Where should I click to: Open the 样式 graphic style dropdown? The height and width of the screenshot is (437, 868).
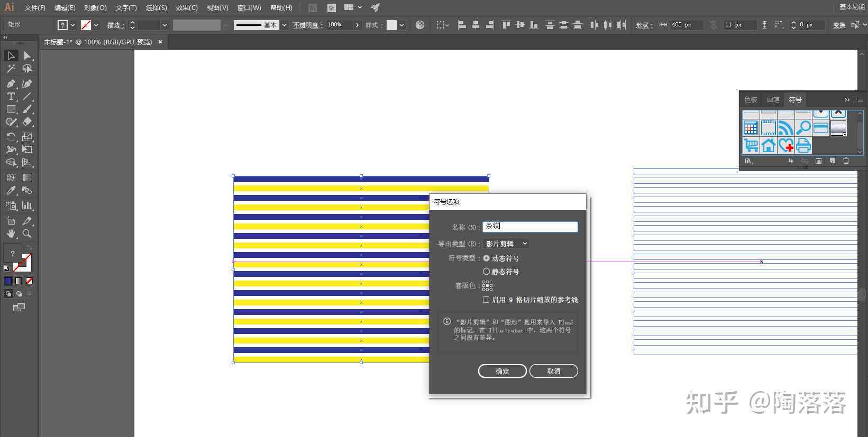[402, 25]
